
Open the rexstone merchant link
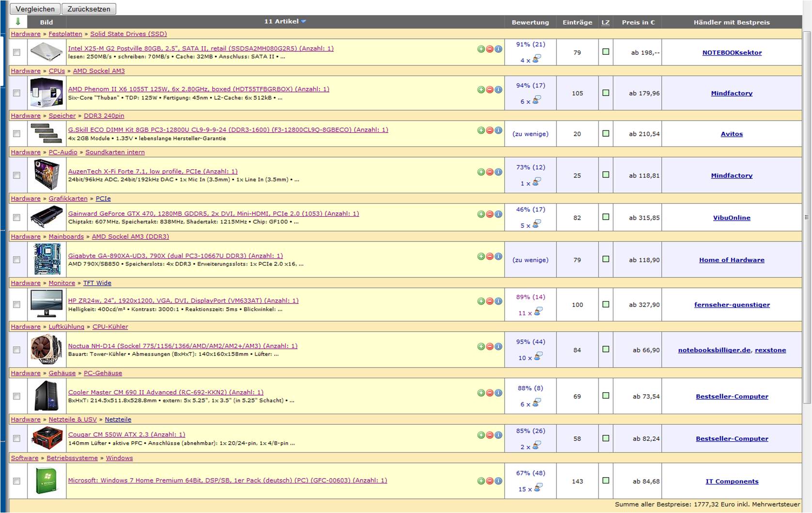tap(770, 350)
